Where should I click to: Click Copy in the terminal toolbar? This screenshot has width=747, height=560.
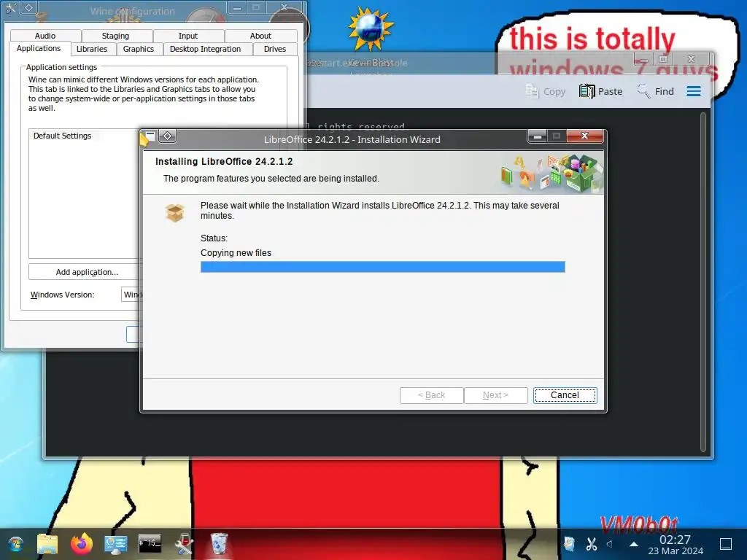[x=546, y=91]
